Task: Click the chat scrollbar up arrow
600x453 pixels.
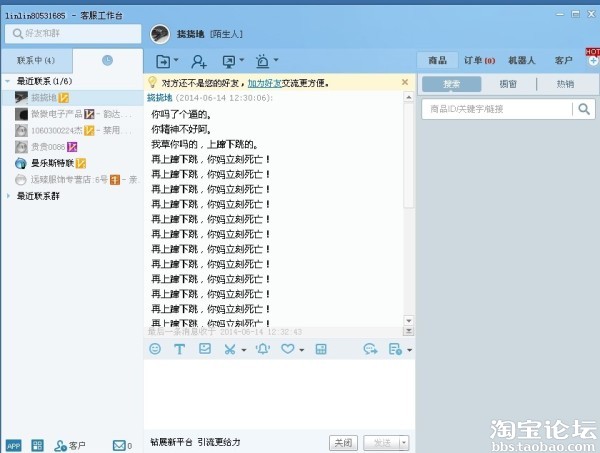Action: click(409, 98)
